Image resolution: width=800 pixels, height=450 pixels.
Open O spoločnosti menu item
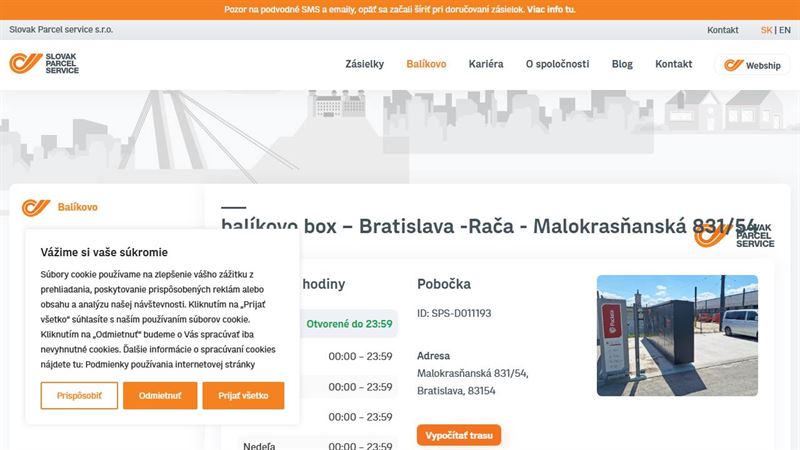(x=557, y=64)
